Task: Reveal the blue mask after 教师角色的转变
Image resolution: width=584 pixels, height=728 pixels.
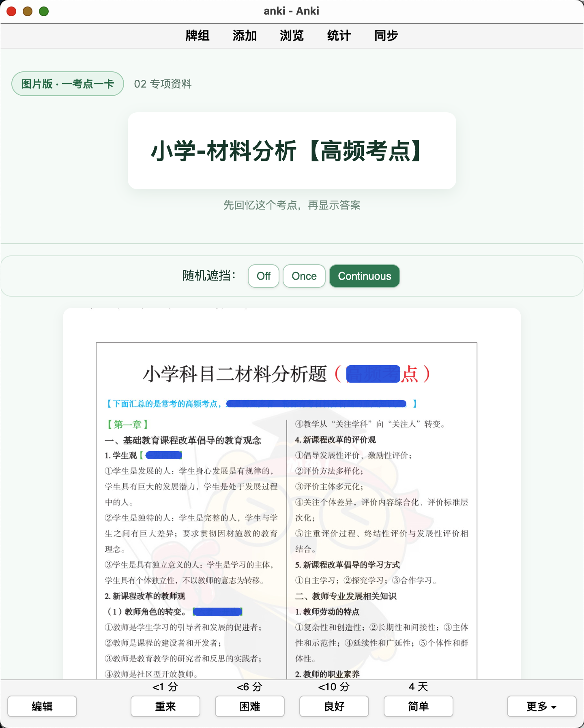Action: click(217, 612)
